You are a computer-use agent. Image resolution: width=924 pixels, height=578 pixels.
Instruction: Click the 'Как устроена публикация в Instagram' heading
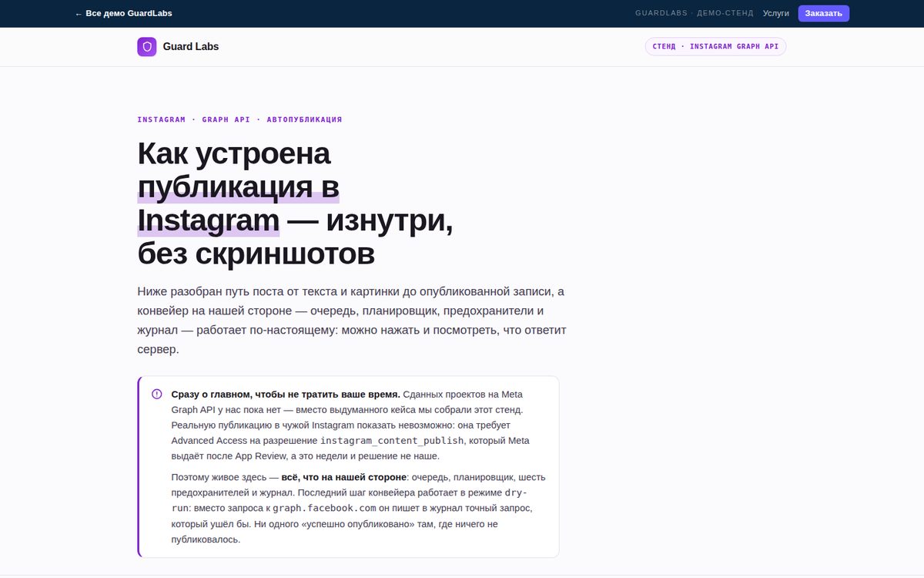(296, 203)
